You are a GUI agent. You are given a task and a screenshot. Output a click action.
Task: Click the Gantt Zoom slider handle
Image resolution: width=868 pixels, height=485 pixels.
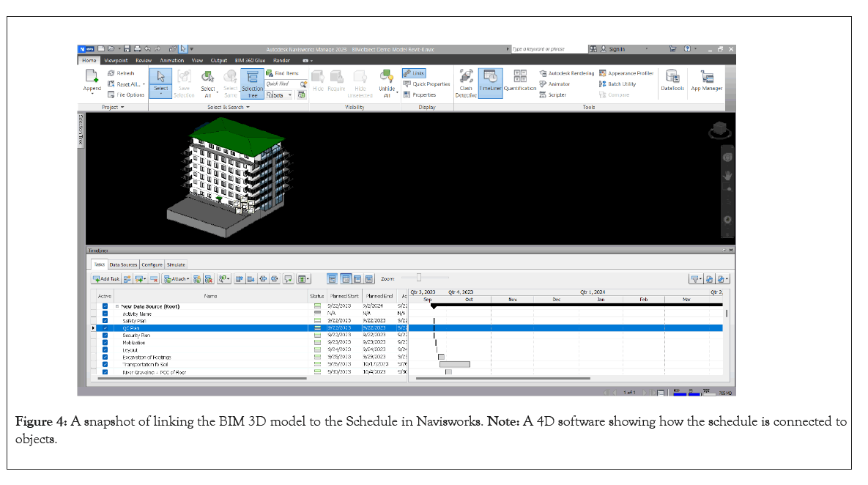pos(419,278)
